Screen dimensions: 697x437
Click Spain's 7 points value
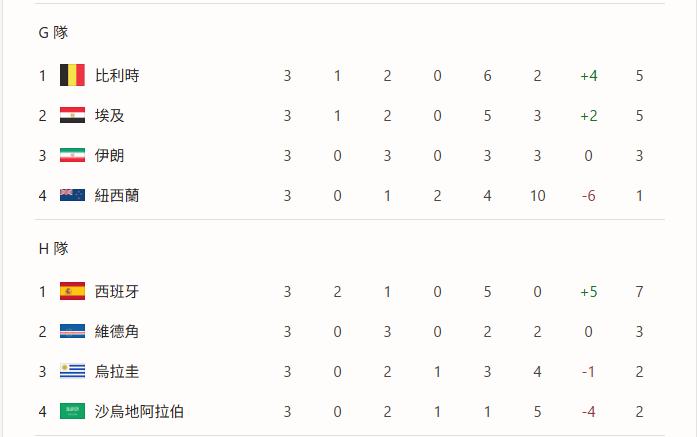(x=639, y=292)
